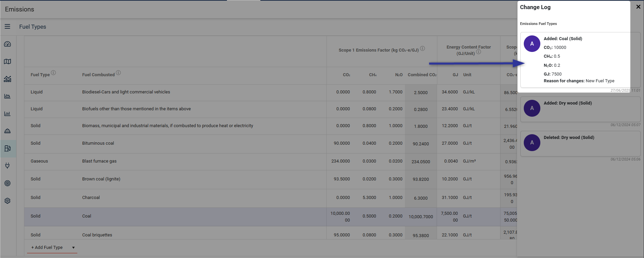Open the bar chart icon in sidebar

point(7,114)
